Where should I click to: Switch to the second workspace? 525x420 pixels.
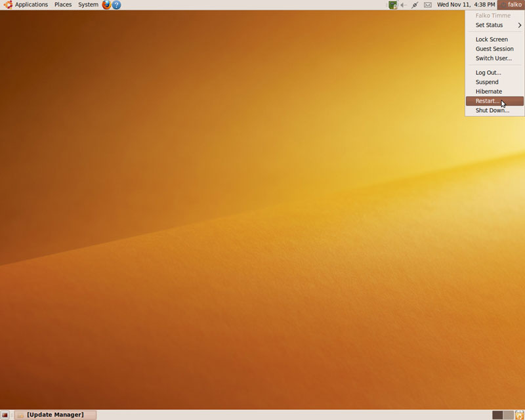[x=508, y=415]
